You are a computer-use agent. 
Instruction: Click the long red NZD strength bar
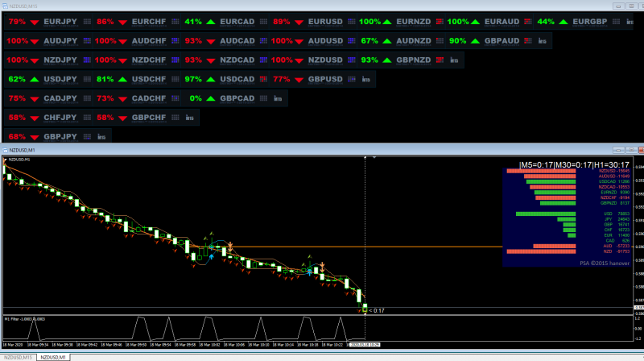(541, 251)
